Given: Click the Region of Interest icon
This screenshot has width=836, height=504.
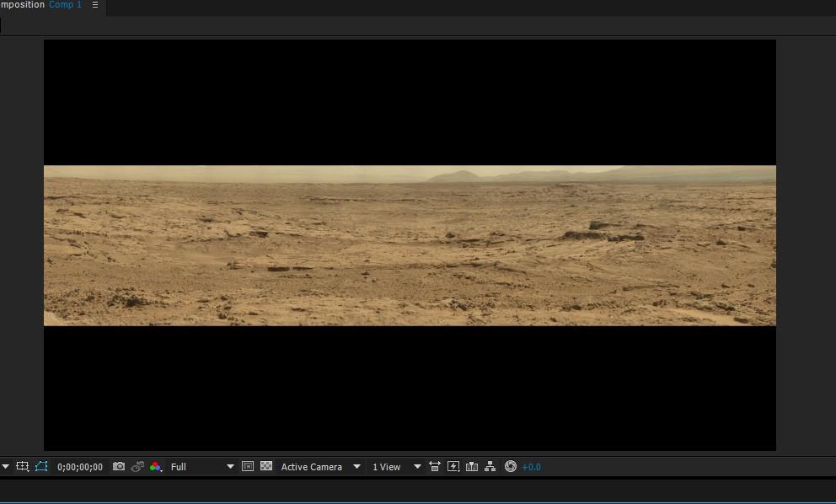Looking at the screenshot, I should pyautogui.click(x=23, y=466).
